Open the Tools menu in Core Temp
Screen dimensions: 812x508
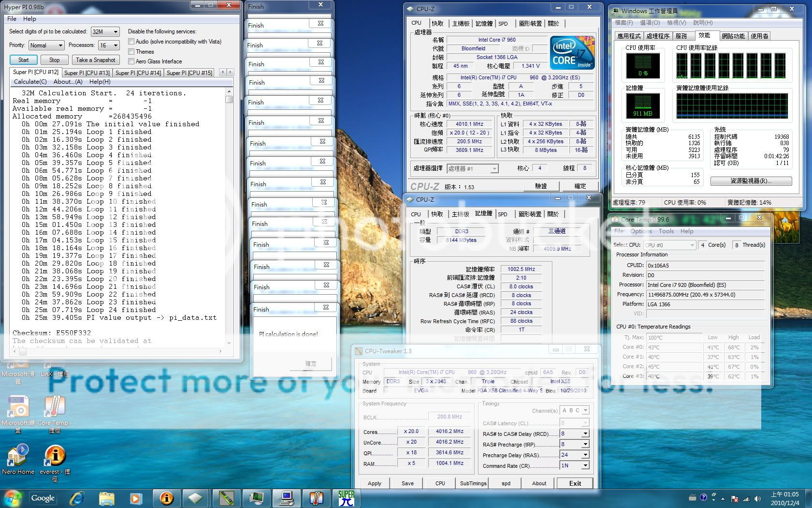[x=666, y=231]
